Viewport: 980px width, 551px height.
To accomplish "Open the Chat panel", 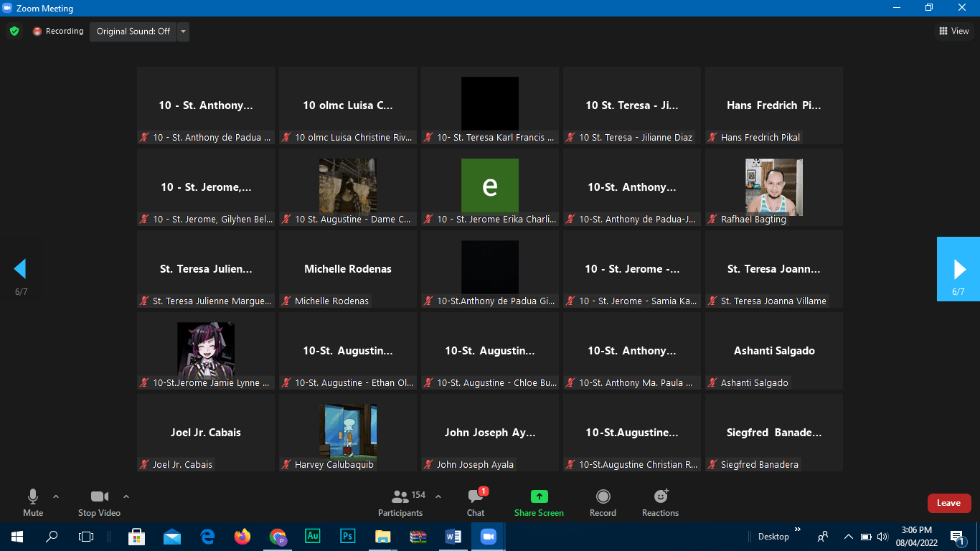I will (475, 503).
